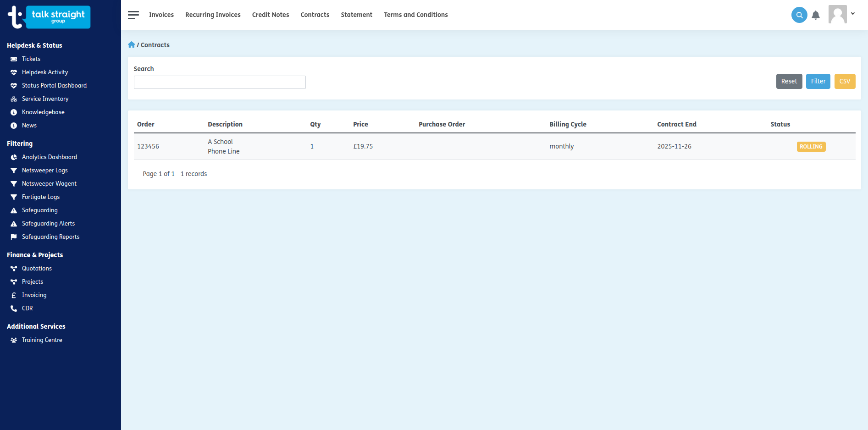The height and width of the screenshot is (430, 868).
Task: Click the A School Phone Line description
Action: (x=224, y=147)
